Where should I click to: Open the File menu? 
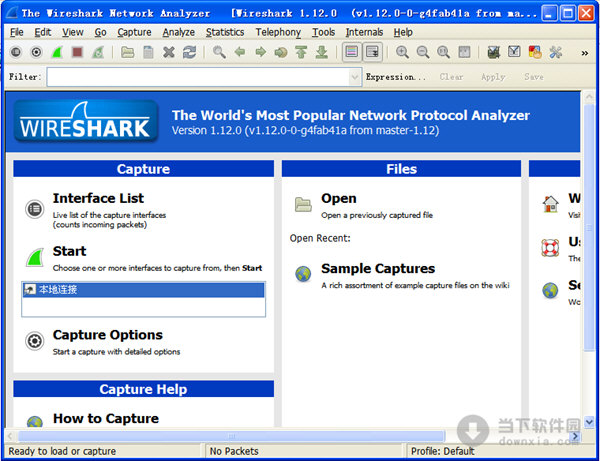tap(16, 32)
